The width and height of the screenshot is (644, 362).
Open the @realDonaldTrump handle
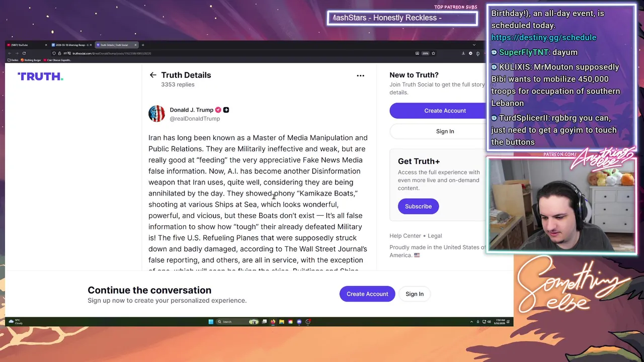pos(195,119)
